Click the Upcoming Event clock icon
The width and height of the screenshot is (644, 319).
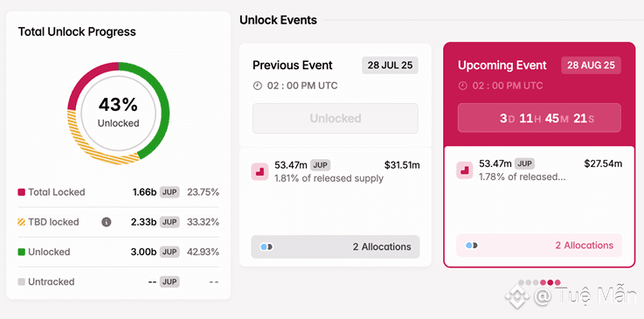463,86
